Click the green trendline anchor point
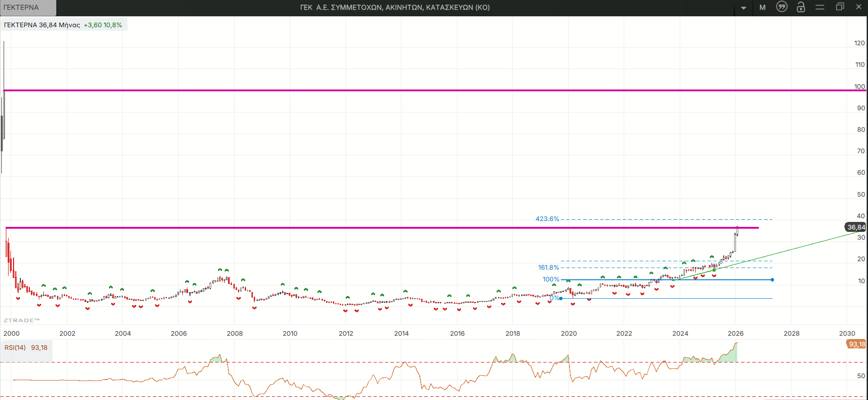 (x=714, y=270)
